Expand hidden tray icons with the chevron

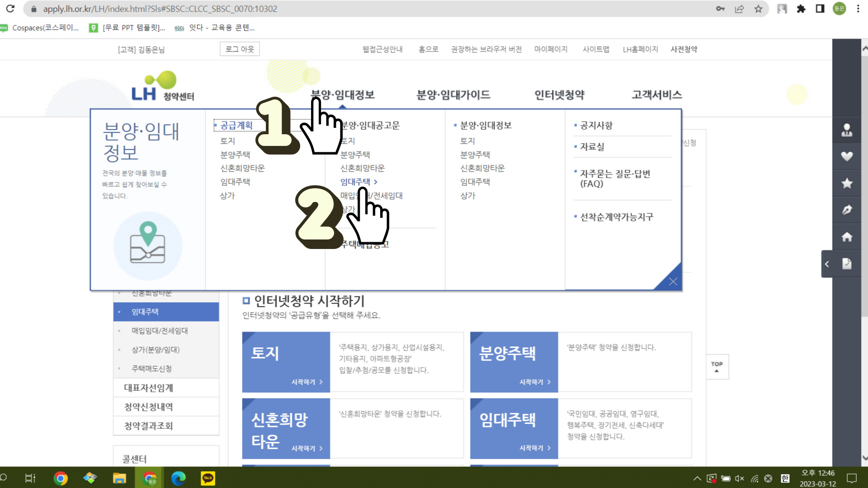[x=698, y=478]
